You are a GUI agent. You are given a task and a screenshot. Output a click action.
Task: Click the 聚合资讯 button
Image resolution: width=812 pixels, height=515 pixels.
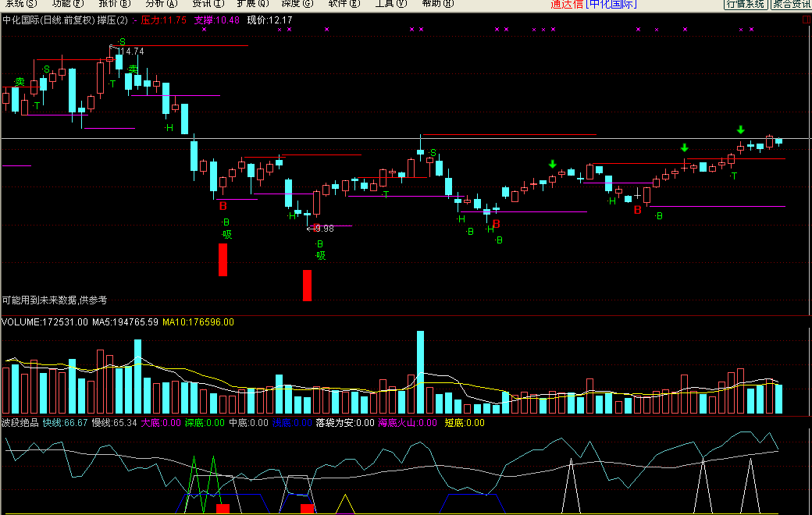[x=791, y=4]
